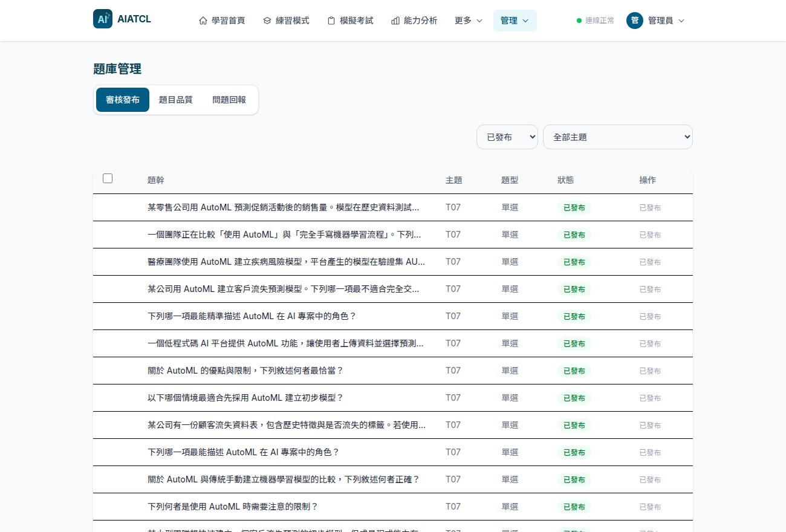Viewport: 786px width, 532px height.
Task: Click question 某公司用 AutoML 建立客戶流失預測模型
Action: pyautogui.click(x=284, y=289)
